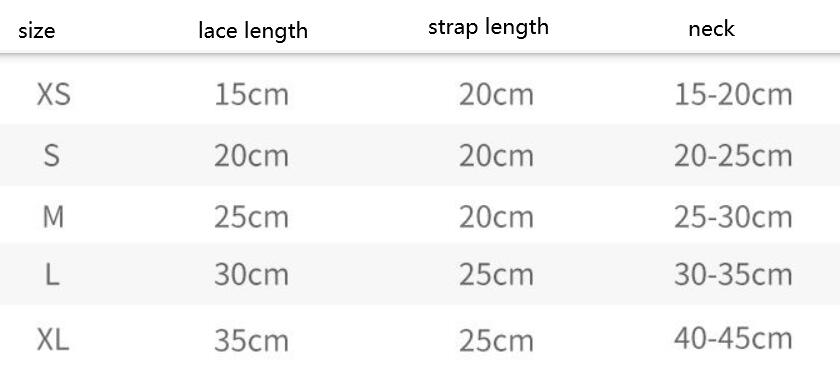Select the M size cell
Image resolution: width=840 pixels, height=378 pixels.
tap(53, 217)
